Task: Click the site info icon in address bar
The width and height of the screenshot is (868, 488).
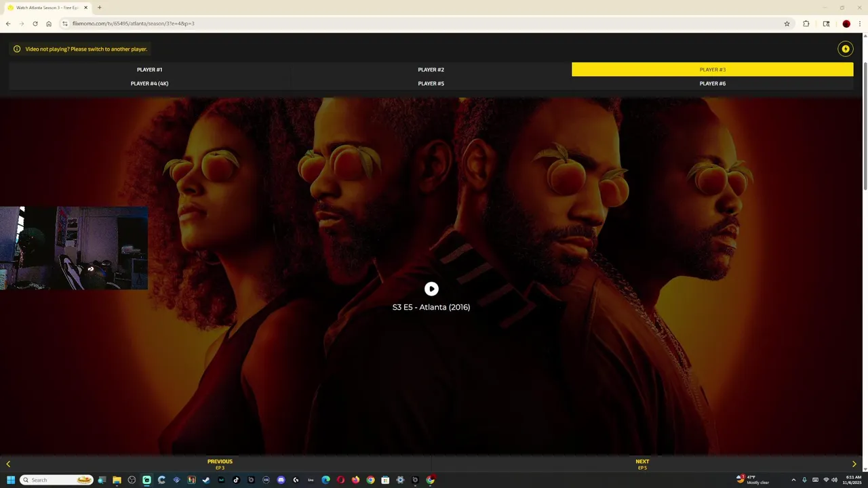Action: pyautogui.click(x=65, y=24)
